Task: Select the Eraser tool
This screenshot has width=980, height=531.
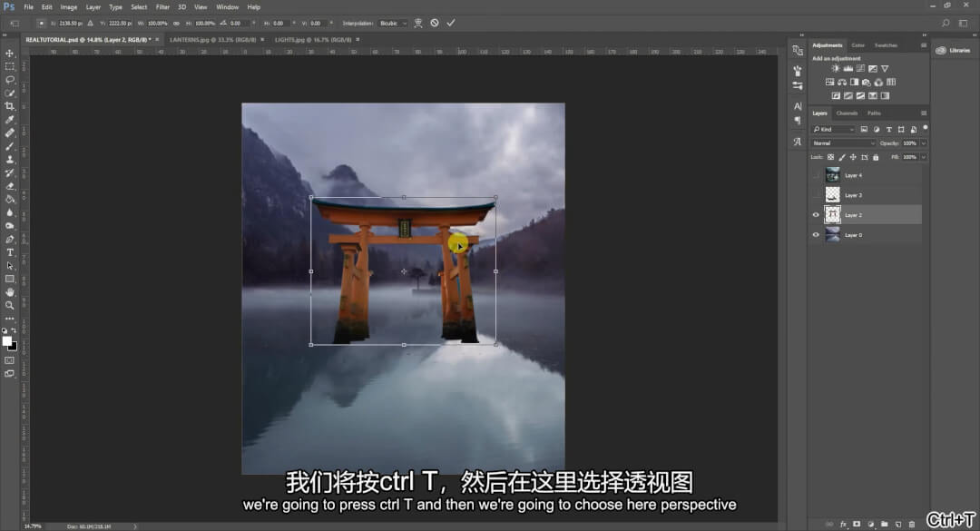Action: coord(9,186)
